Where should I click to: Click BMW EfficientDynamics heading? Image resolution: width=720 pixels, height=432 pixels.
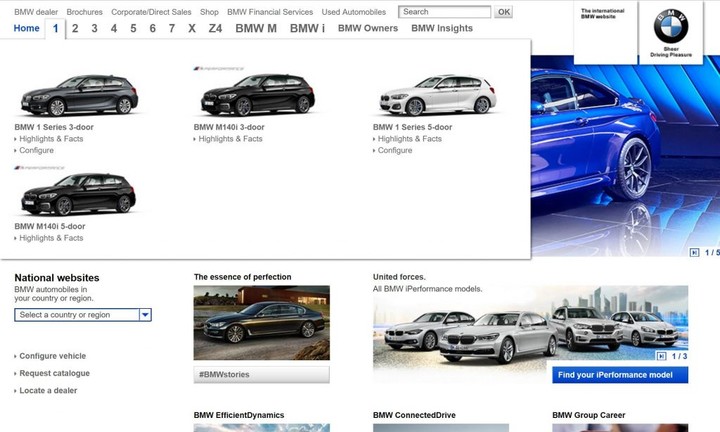coord(239,415)
